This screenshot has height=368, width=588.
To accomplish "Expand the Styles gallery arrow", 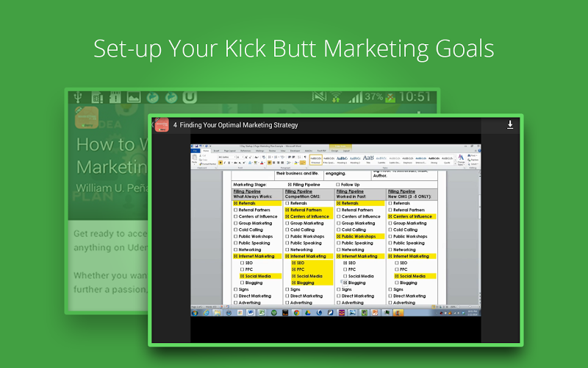I will coord(455,163).
